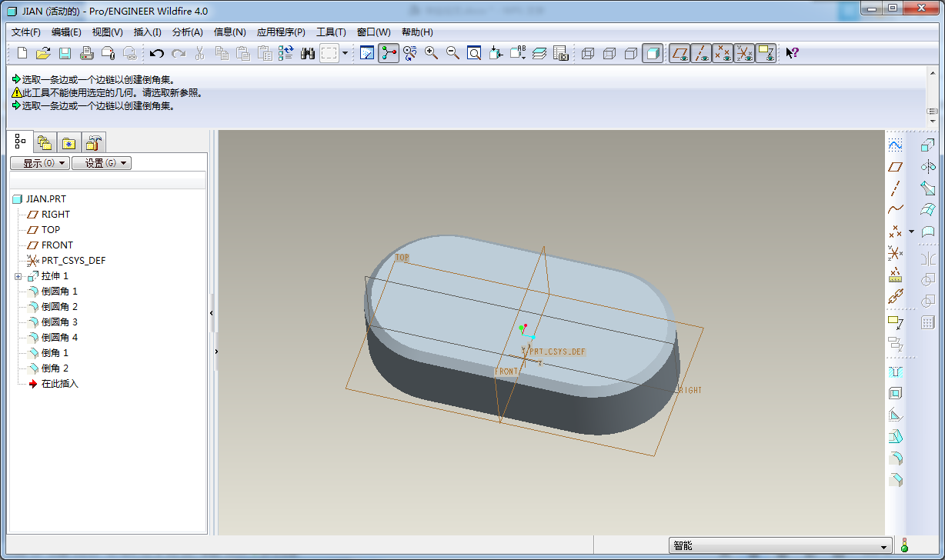945x560 pixels.
Task: Toggle datum planes display on/off
Action: tap(679, 53)
